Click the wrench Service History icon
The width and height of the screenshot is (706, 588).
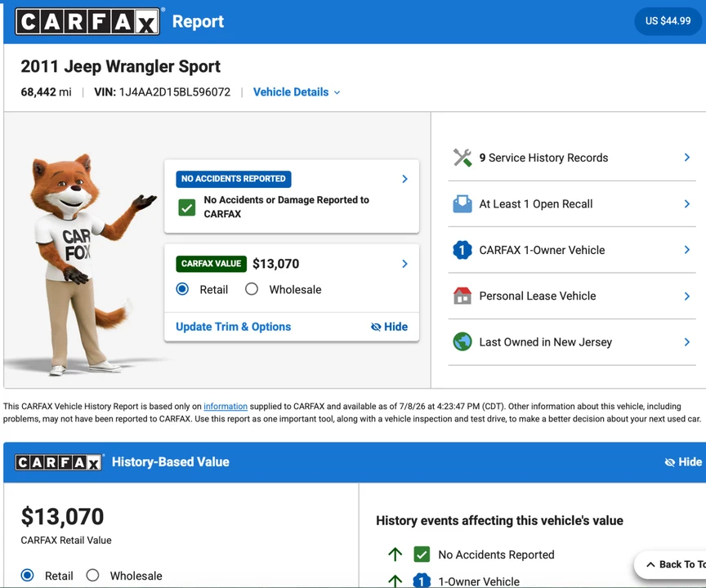462,158
